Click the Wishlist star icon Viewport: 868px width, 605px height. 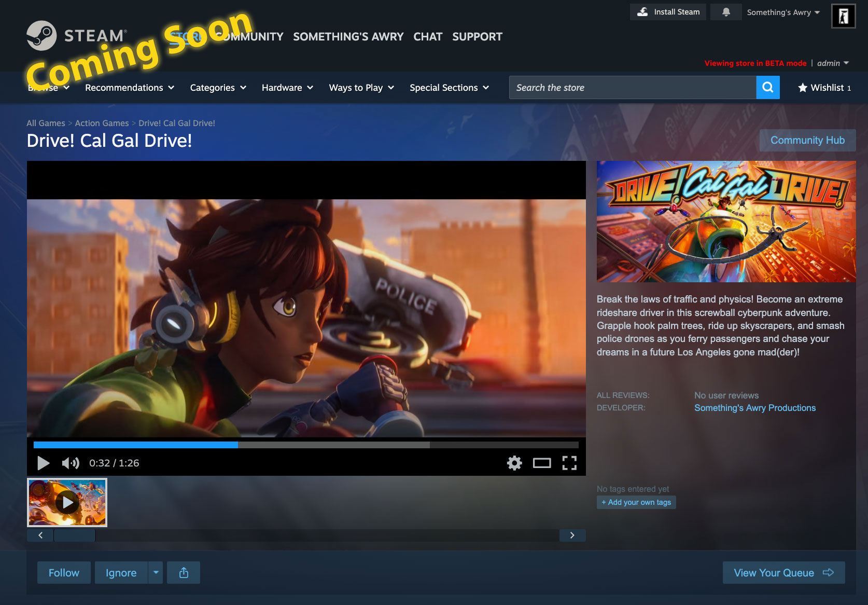tap(803, 88)
